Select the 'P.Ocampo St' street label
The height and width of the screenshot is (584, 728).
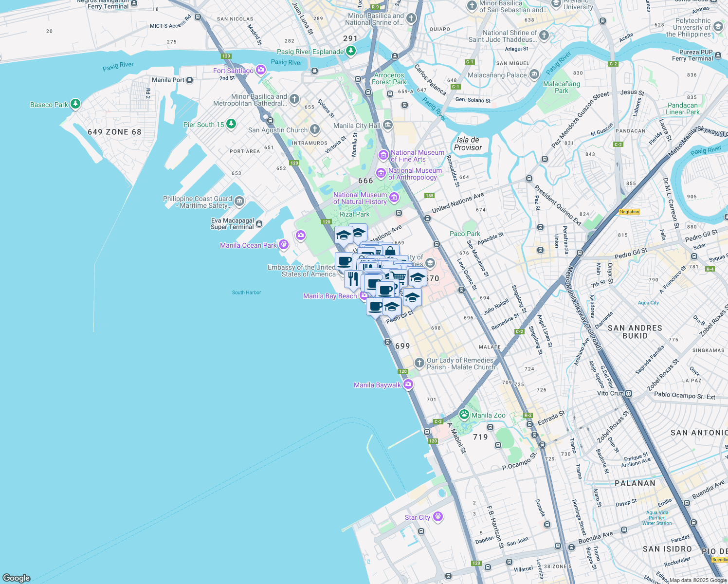[519, 462]
